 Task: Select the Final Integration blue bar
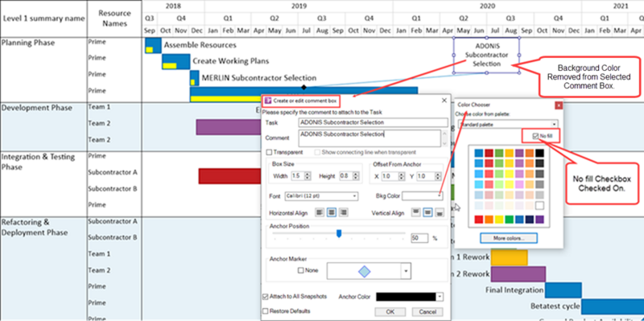563,290
